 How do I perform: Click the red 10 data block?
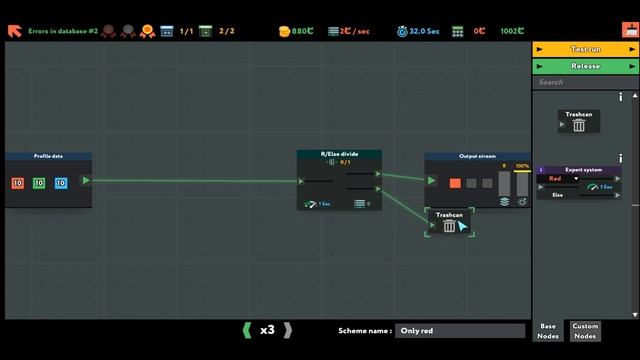(x=18, y=183)
